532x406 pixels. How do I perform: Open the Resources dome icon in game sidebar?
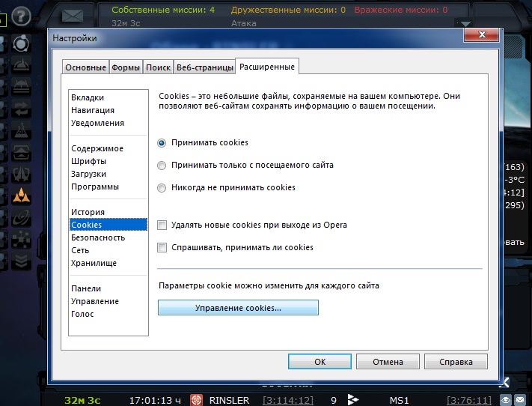pos(21,64)
